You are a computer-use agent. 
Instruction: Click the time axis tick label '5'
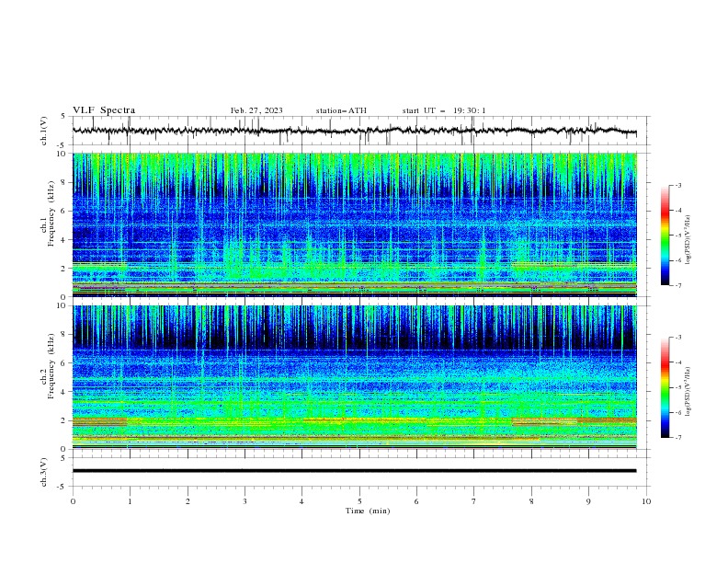click(x=359, y=501)
